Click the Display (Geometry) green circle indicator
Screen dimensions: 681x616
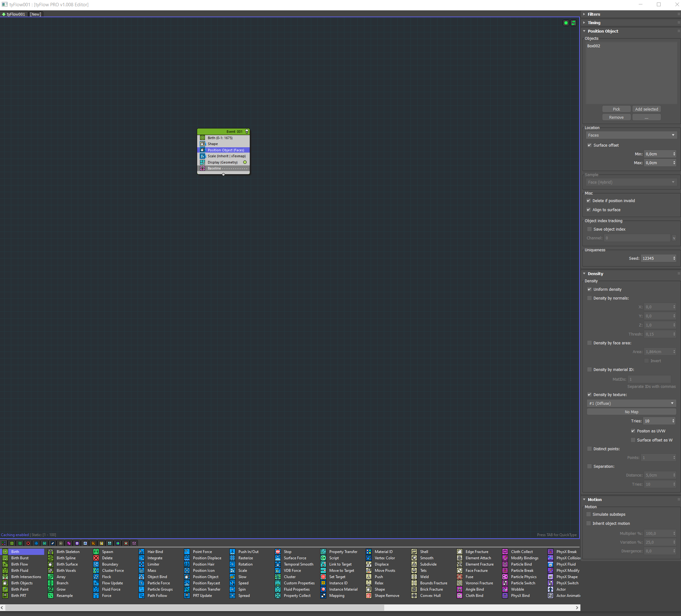(245, 162)
